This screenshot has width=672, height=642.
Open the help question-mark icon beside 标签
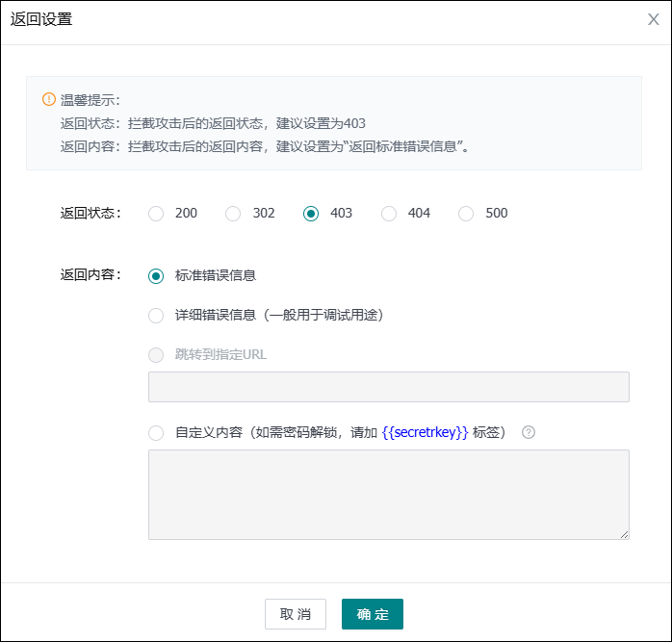pyautogui.click(x=529, y=432)
